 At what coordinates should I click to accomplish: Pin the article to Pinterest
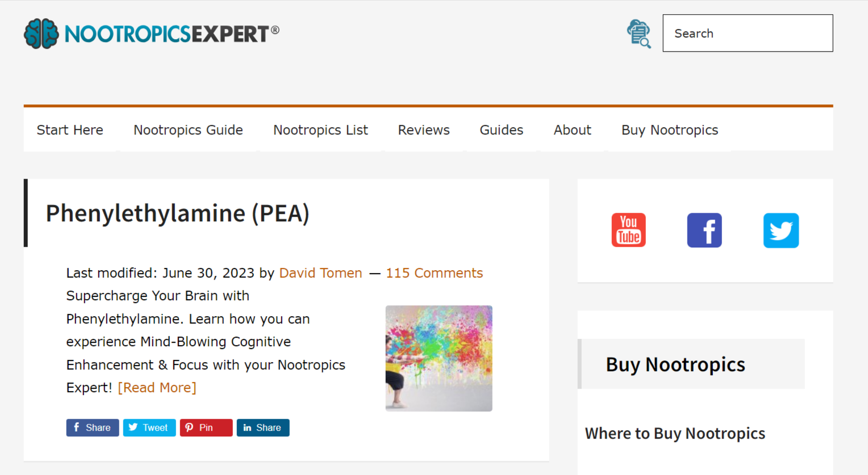tap(206, 428)
